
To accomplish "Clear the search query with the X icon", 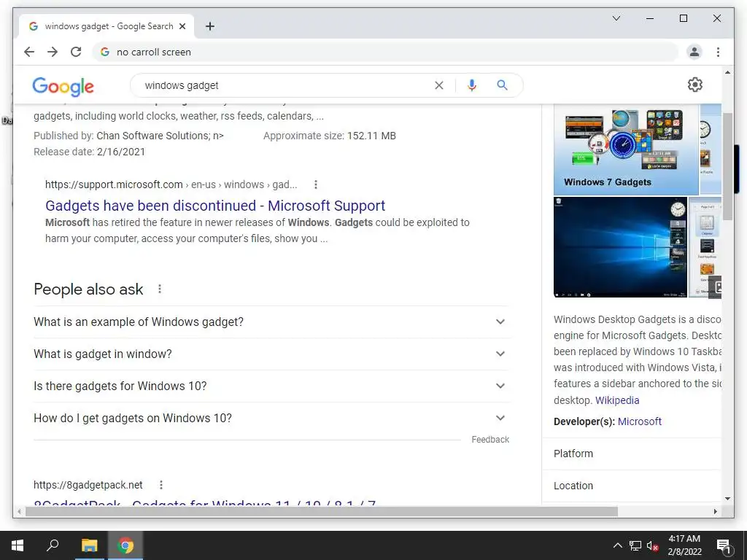I will coord(438,85).
